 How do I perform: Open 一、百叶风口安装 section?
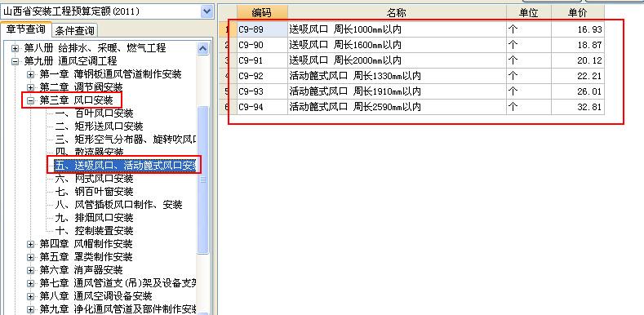(94, 113)
